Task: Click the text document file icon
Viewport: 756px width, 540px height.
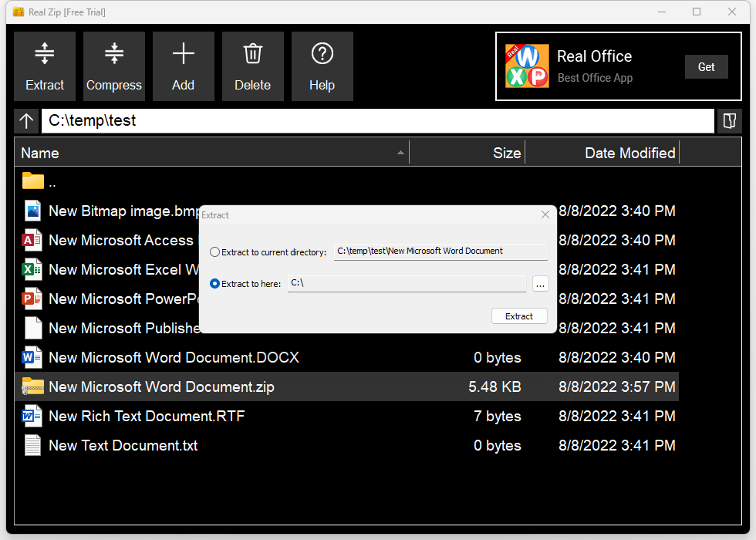Action: [x=32, y=446]
